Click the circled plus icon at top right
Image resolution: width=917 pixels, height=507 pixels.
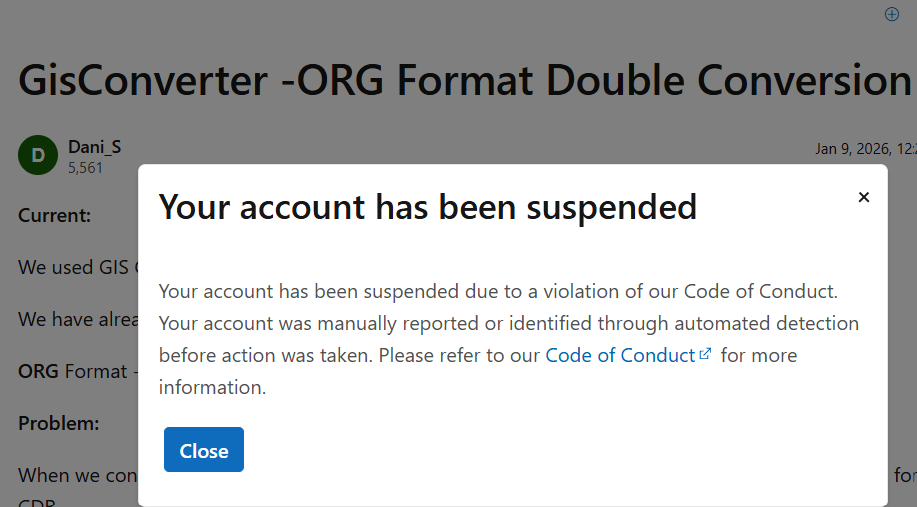(892, 14)
